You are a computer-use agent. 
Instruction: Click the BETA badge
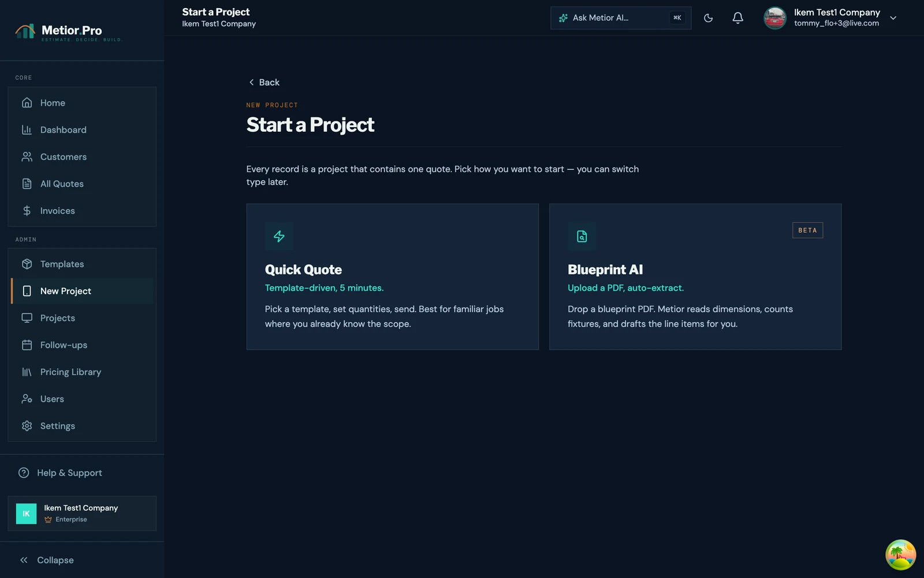point(807,230)
